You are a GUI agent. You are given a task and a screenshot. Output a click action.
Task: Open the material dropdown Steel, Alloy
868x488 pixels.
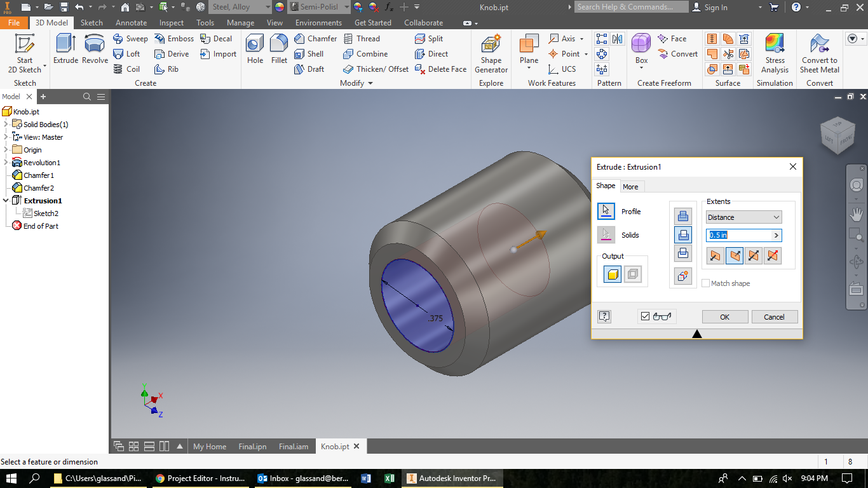coord(241,7)
